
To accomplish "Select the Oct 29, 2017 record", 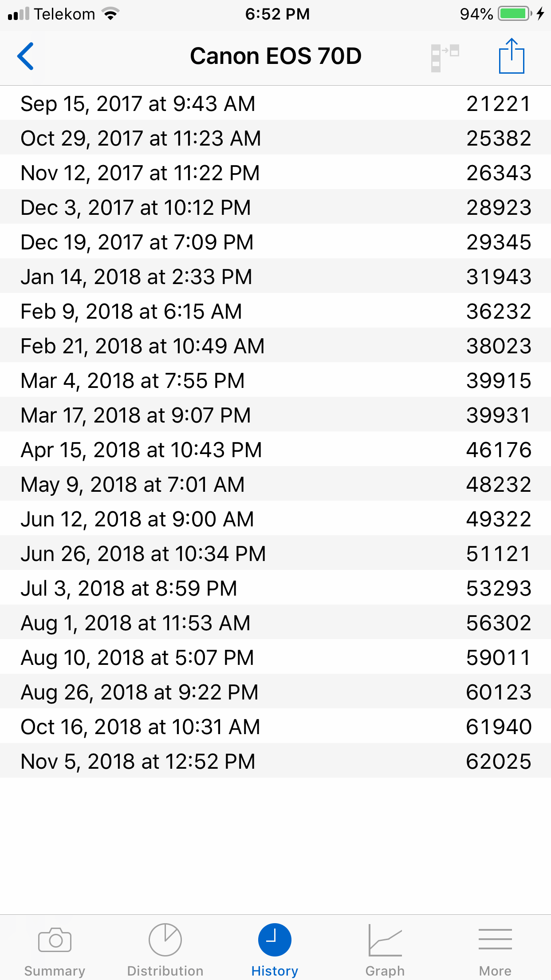I will pyautogui.click(x=275, y=138).
